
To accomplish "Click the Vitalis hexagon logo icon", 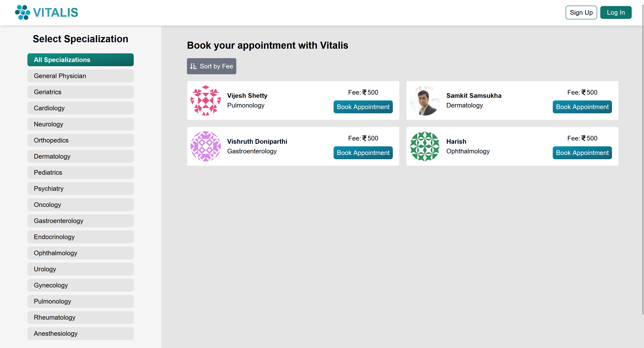I will (x=23, y=12).
